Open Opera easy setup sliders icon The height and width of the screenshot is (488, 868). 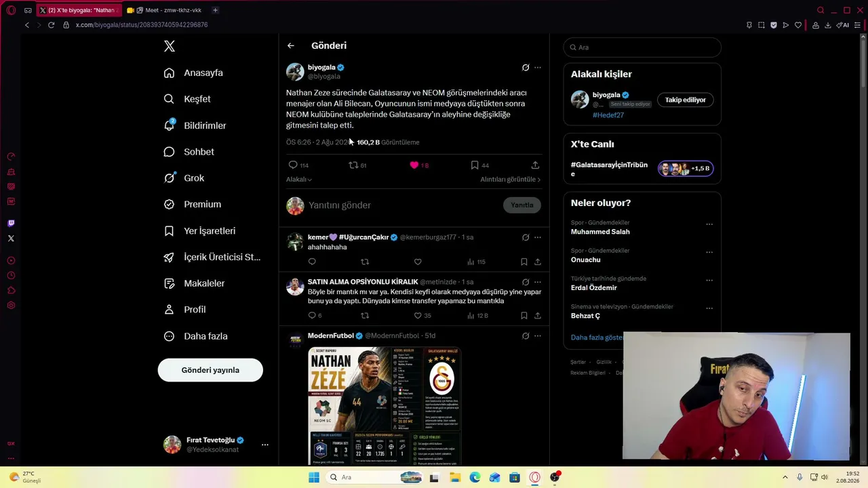[857, 25]
